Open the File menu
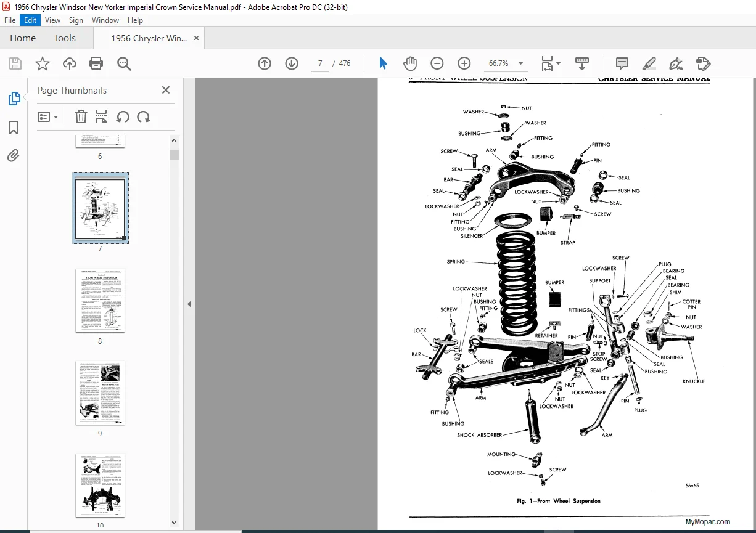 (10, 20)
